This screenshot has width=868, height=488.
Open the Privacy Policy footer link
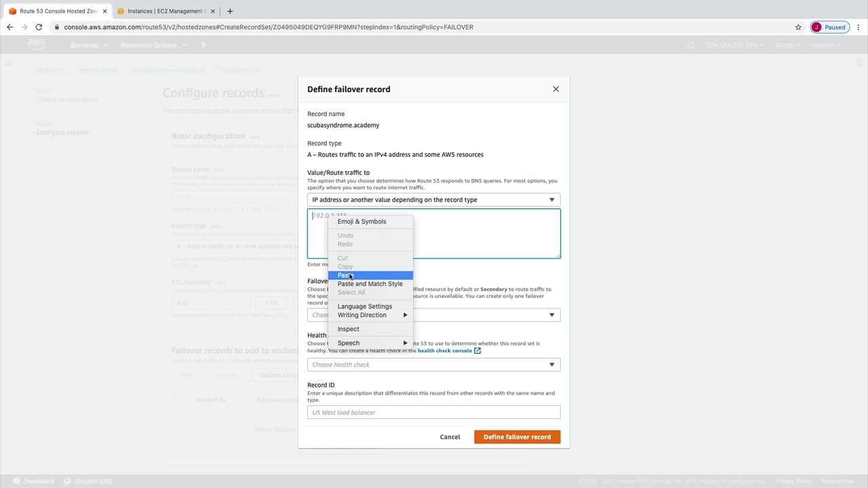coord(793,481)
